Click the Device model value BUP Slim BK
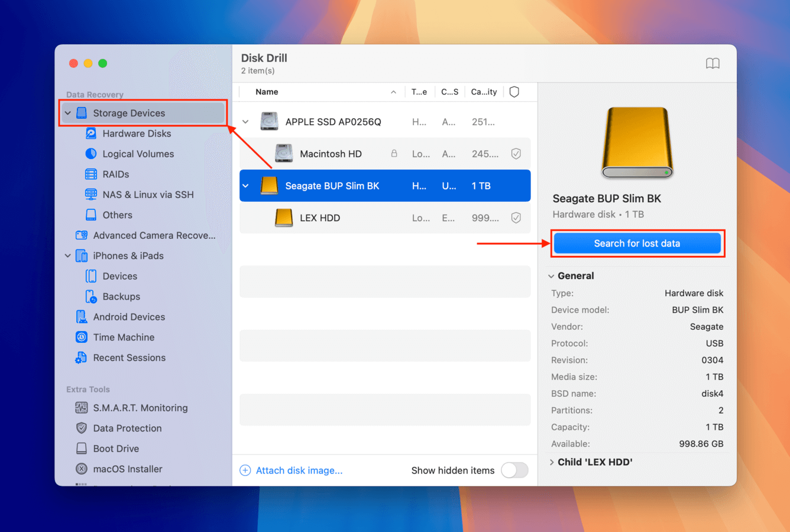This screenshot has width=790, height=532. (x=697, y=310)
